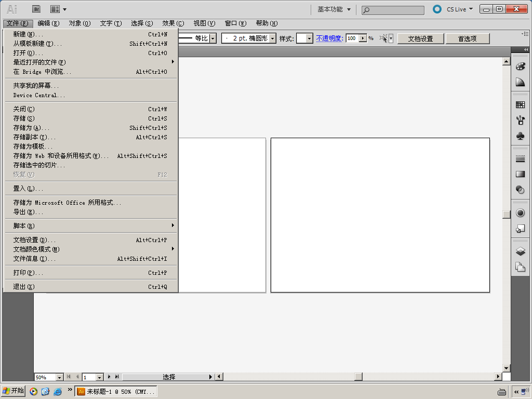Image resolution: width=532 pixels, height=399 pixels.
Task: Open the brush definition 2 pt. 椭圆形 dropdown
Action: (x=272, y=38)
